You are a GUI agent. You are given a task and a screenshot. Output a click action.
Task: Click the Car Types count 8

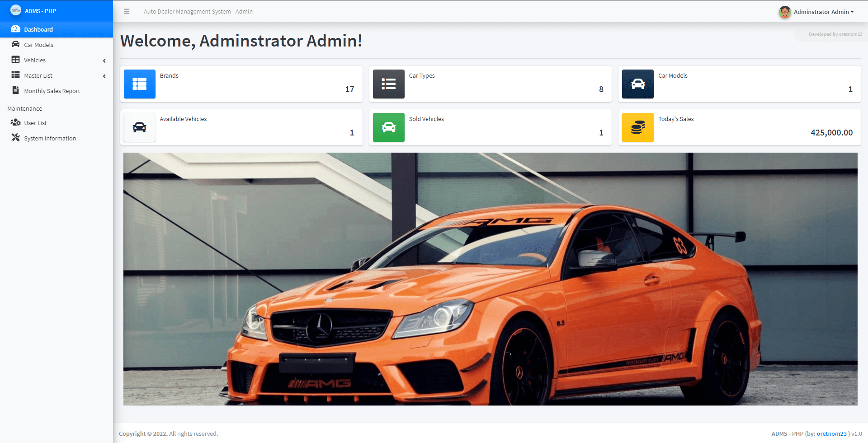[601, 89]
